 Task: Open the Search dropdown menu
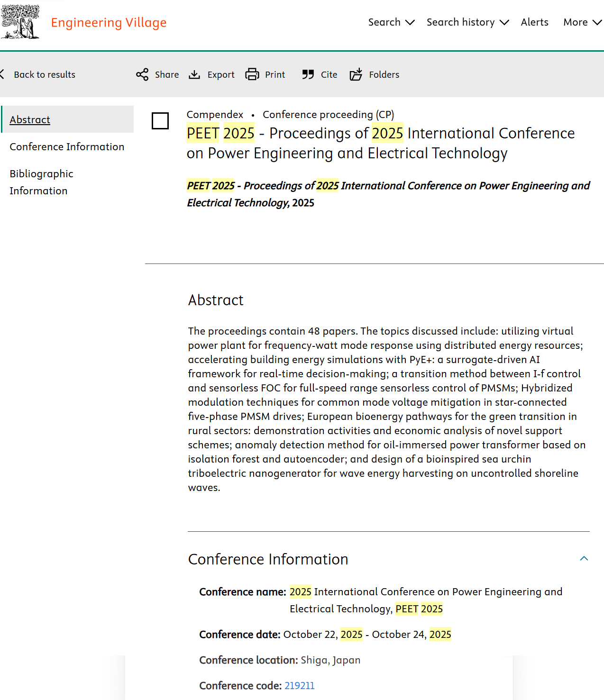coord(391,22)
